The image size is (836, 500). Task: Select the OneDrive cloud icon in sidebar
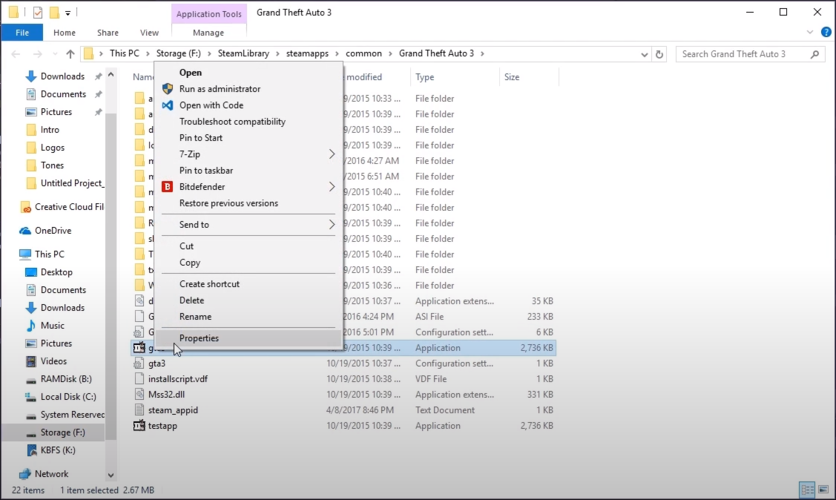pos(26,231)
